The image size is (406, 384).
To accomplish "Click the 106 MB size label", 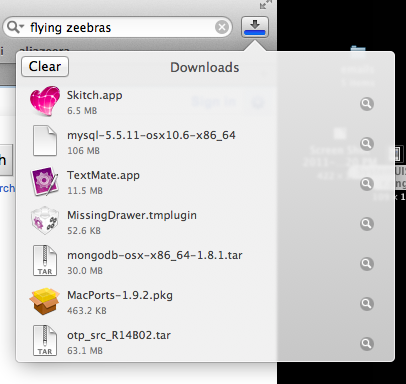I will (x=83, y=151).
